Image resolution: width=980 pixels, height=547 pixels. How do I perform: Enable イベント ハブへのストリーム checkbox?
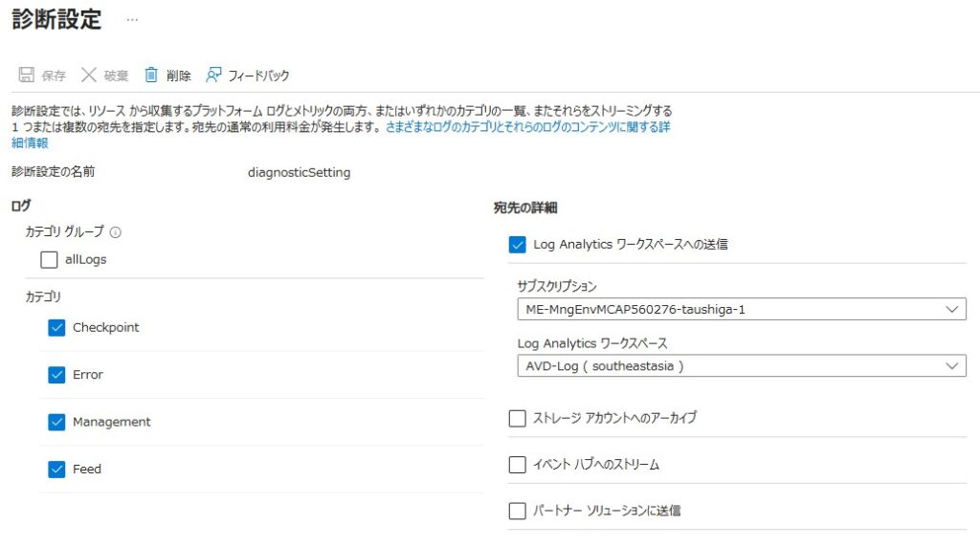pos(518,465)
